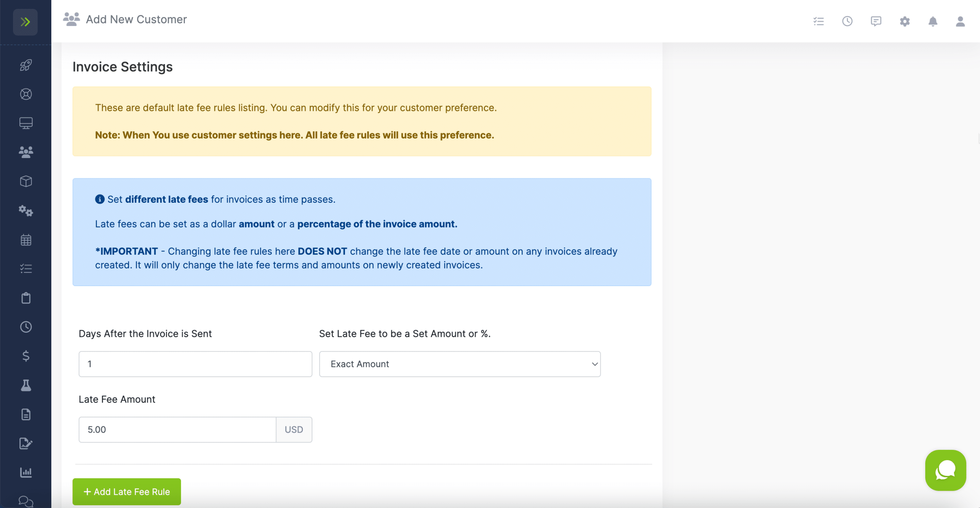Open the settings gear in top bar

coord(905,21)
